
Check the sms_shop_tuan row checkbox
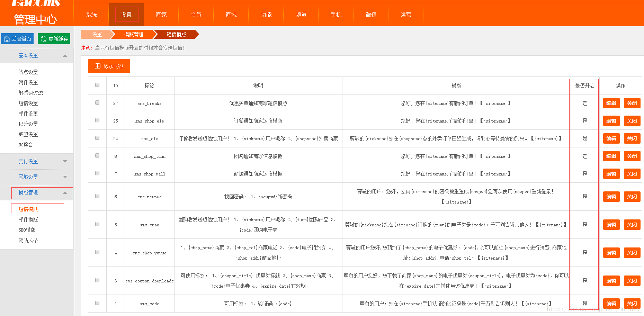97,155
